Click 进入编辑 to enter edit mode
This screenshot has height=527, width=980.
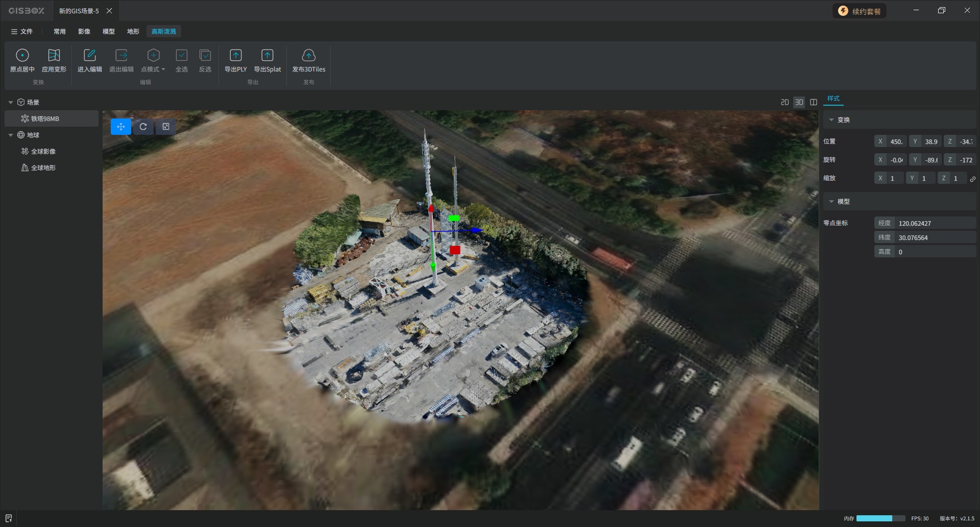[90, 55]
